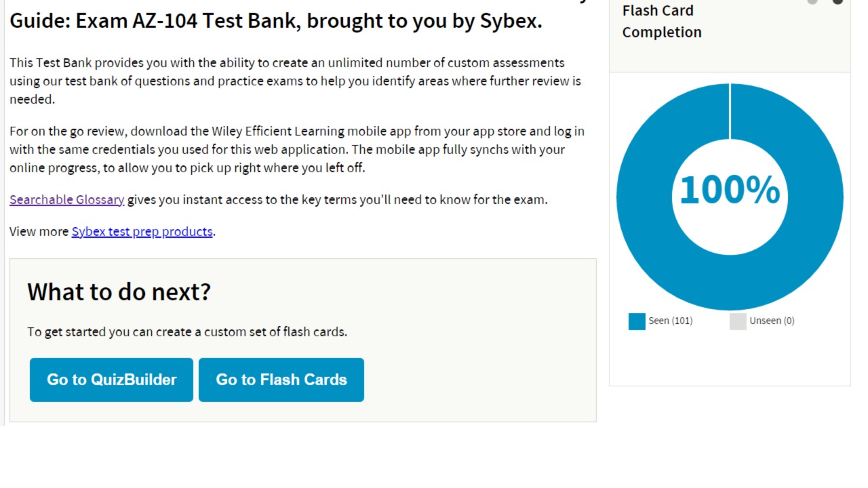This screenshot has width=868, height=488.
Task: Click the To get started instruction text
Action: (x=187, y=331)
